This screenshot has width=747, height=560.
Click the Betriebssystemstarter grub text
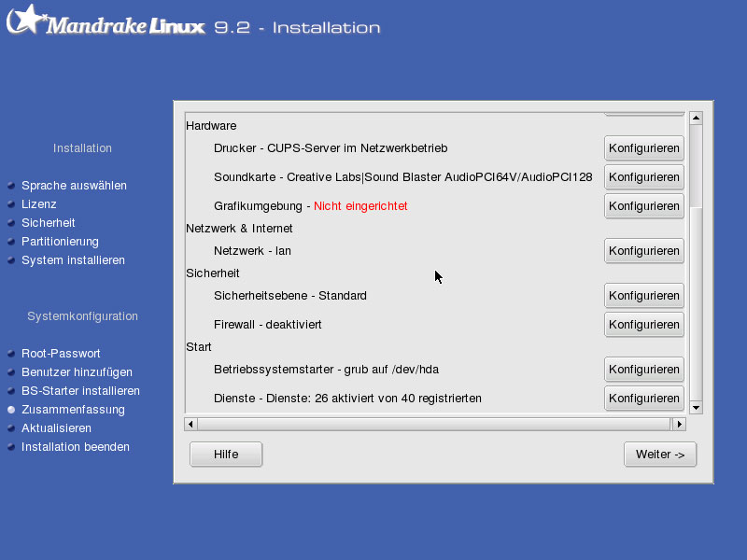tap(326, 370)
